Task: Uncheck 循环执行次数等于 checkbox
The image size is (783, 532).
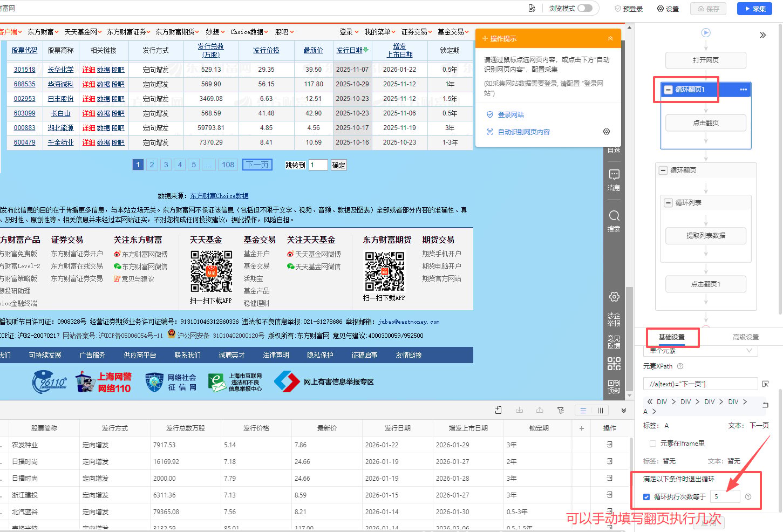Action: click(x=646, y=497)
